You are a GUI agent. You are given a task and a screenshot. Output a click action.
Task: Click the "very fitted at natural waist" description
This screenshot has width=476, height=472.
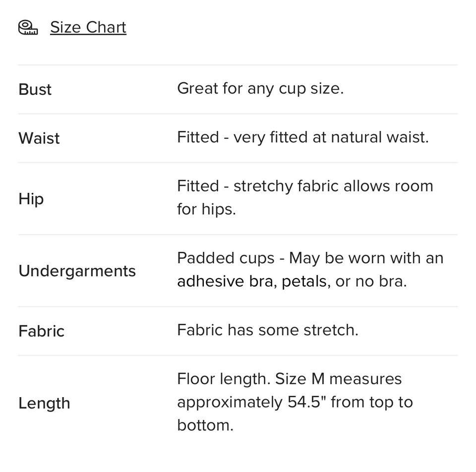click(x=331, y=137)
